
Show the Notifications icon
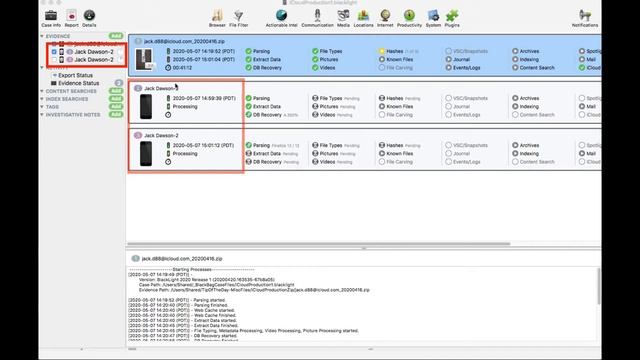coord(585,16)
